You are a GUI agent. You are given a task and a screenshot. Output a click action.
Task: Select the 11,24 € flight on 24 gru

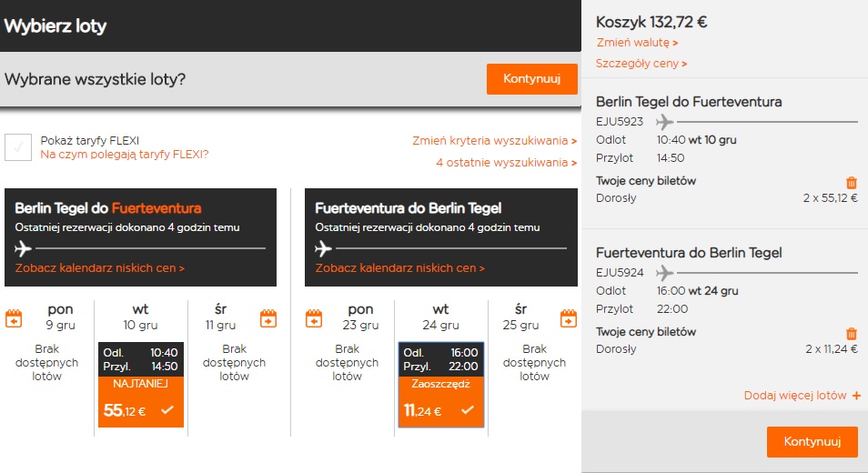(x=441, y=385)
